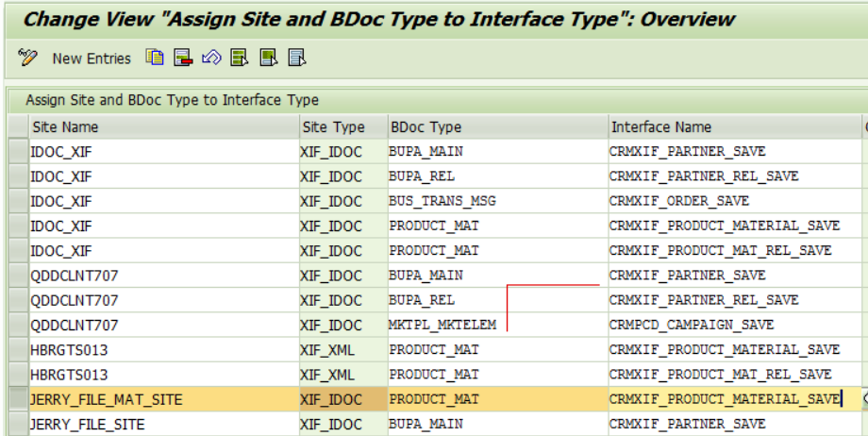
Task: Click the Site Type column header
Action: point(343,126)
